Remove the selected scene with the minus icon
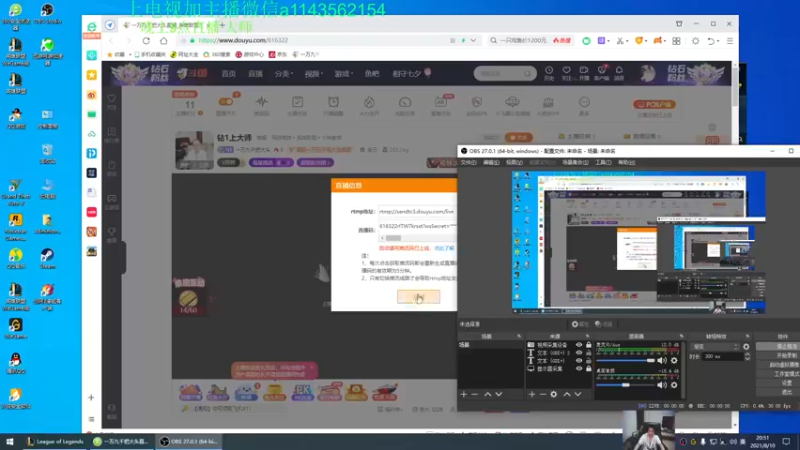Image resolution: width=800 pixels, height=450 pixels. tap(474, 394)
